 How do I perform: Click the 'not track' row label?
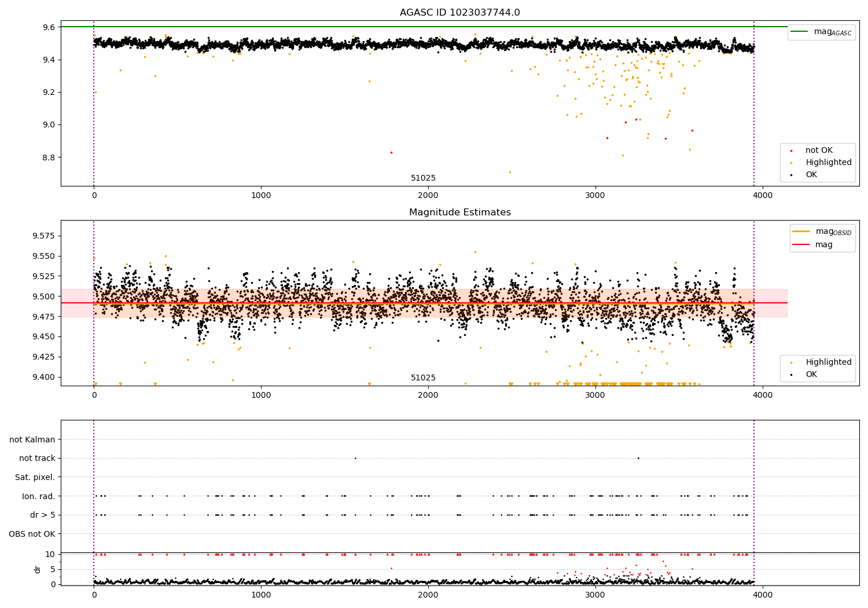(37, 458)
